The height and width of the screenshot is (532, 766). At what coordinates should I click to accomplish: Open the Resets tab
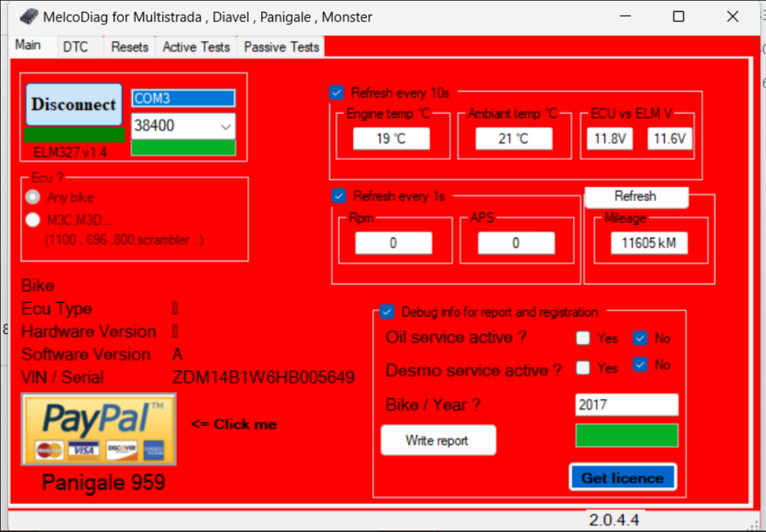point(129,47)
